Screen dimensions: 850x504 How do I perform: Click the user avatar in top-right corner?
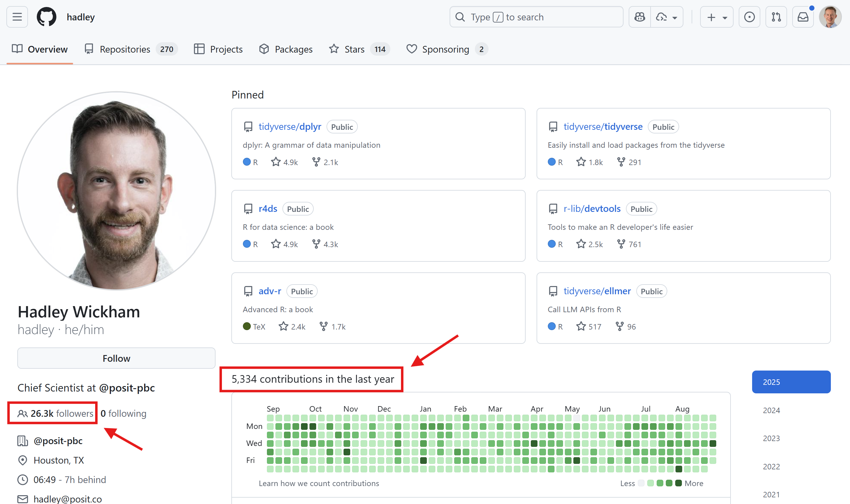[830, 17]
